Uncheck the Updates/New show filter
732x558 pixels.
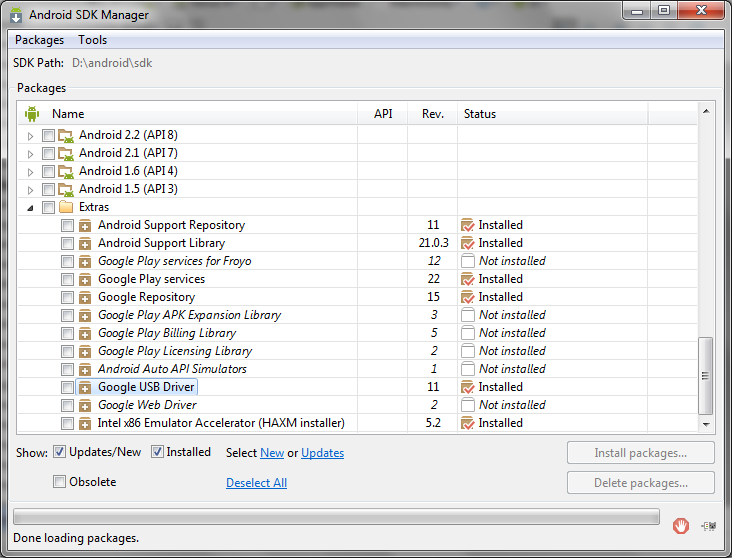click(59, 452)
